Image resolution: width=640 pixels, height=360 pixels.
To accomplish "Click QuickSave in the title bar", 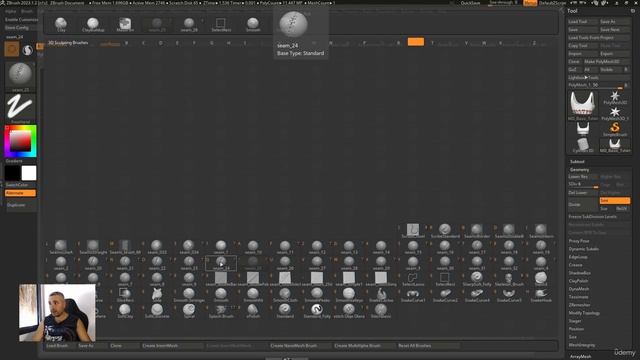I will pyautogui.click(x=470, y=3).
